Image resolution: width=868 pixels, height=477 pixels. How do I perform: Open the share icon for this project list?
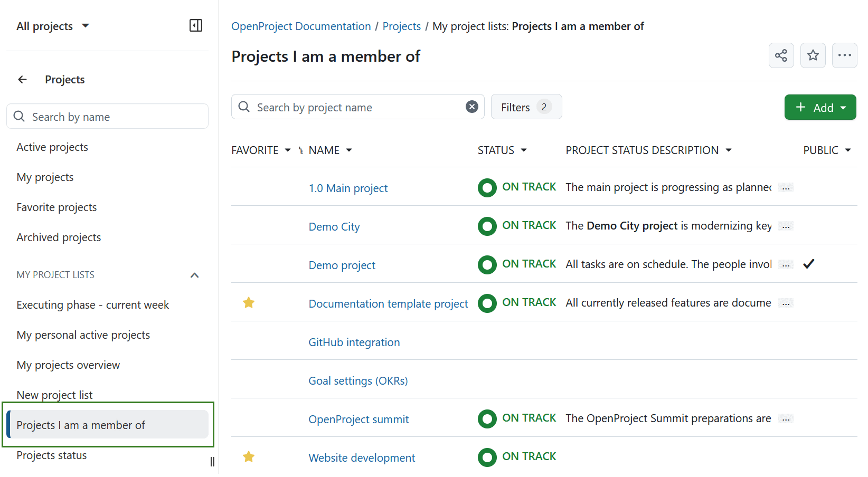pos(781,55)
